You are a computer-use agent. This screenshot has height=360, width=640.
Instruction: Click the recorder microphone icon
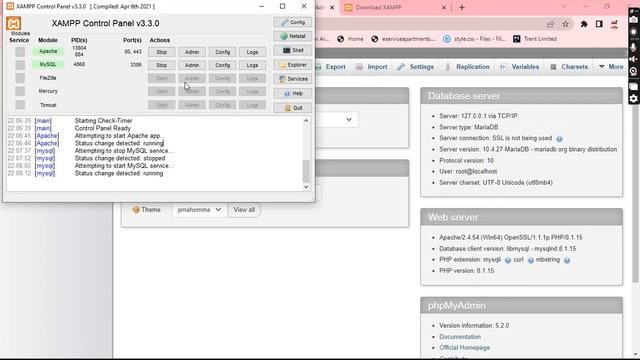pyautogui.click(x=633, y=47)
